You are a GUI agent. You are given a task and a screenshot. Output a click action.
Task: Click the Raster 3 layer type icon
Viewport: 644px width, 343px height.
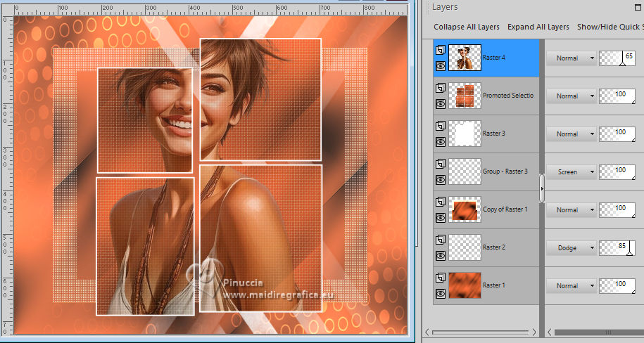click(441, 126)
